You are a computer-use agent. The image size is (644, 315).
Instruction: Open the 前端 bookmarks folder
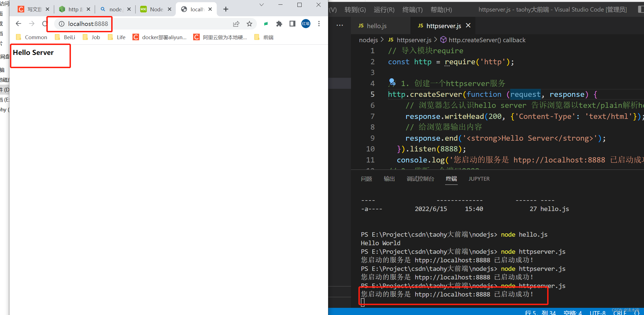(x=264, y=37)
